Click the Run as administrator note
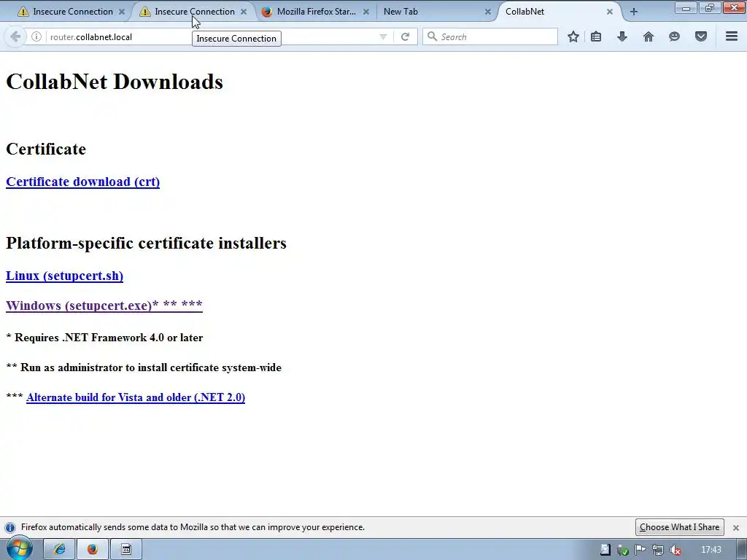The height and width of the screenshot is (560, 747). (144, 367)
